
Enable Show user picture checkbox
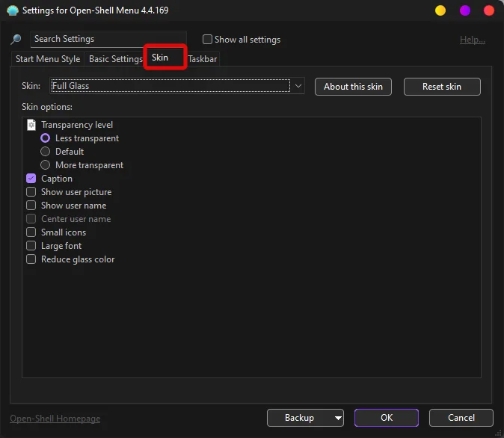pyautogui.click(x=31, y=192)
